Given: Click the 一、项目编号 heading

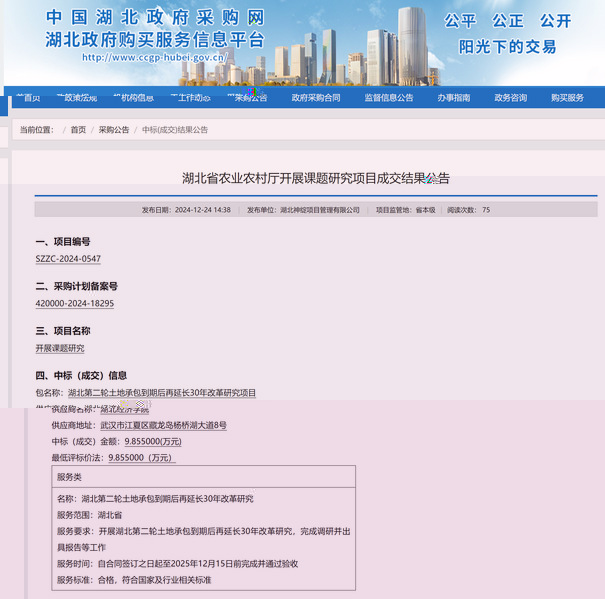Looking at the screenshot, I should pos(63,242).
